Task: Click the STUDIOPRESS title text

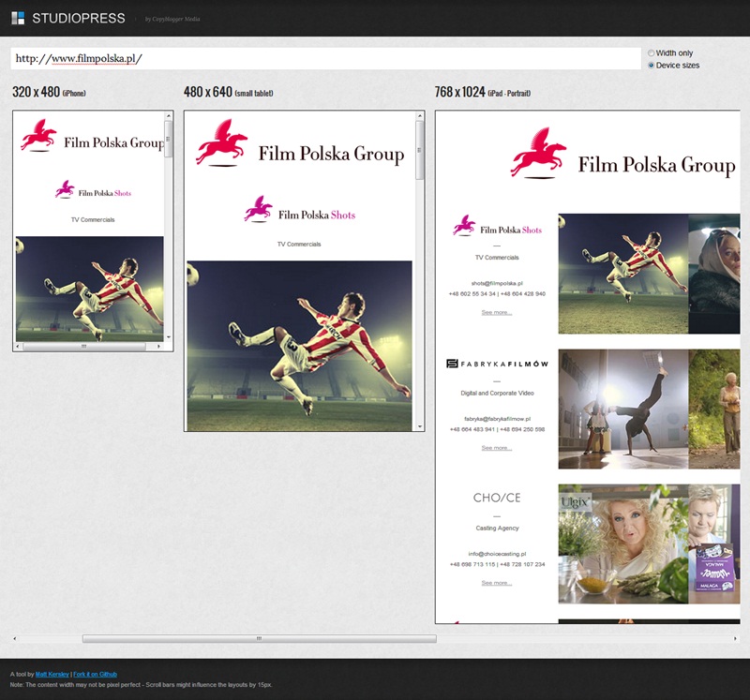Action: coord(79,18)
